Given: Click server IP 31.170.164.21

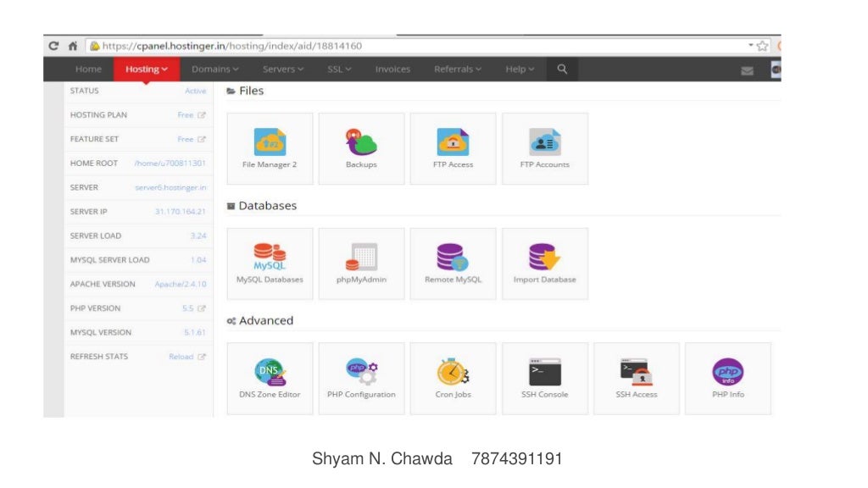Looking at the screenshot, I should pos(181,211).
